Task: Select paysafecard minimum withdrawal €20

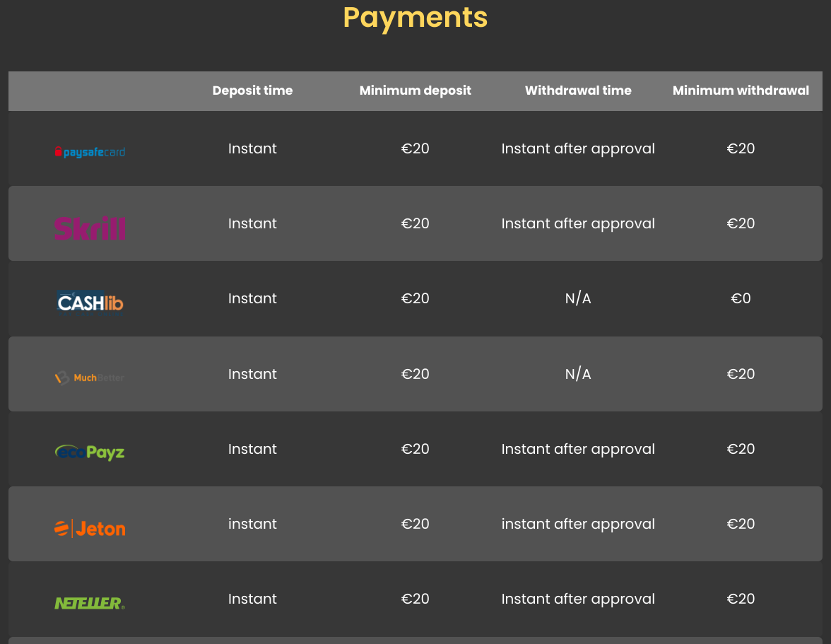Action: pos(741,148)
